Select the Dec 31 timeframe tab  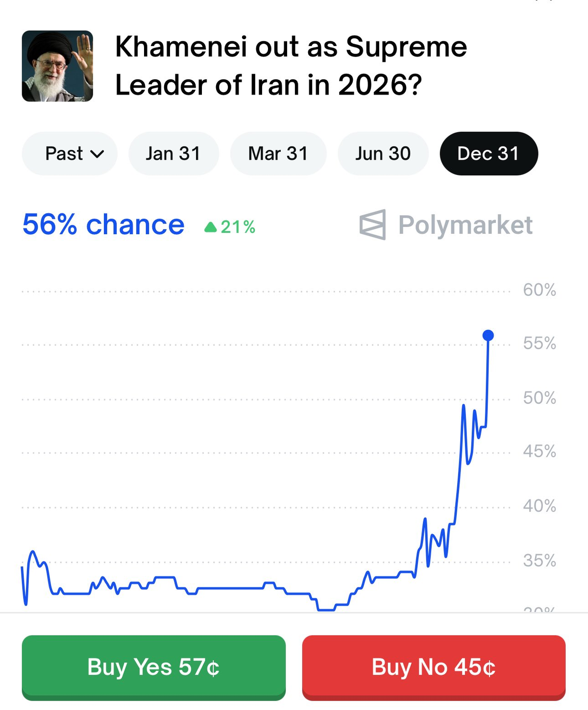pyautogui.click(x=488, y=153)
